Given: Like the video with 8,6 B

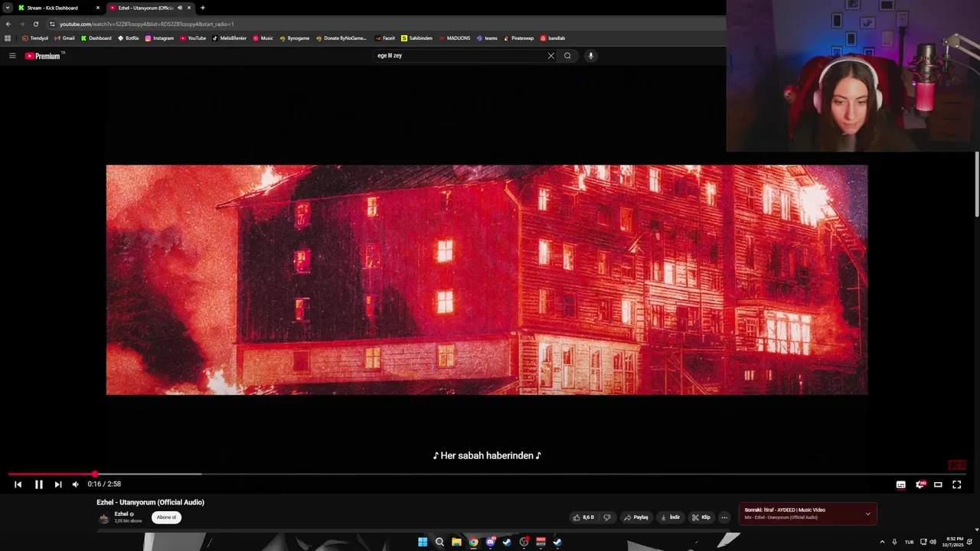Looking at the screenshot, I should point(583,517).
